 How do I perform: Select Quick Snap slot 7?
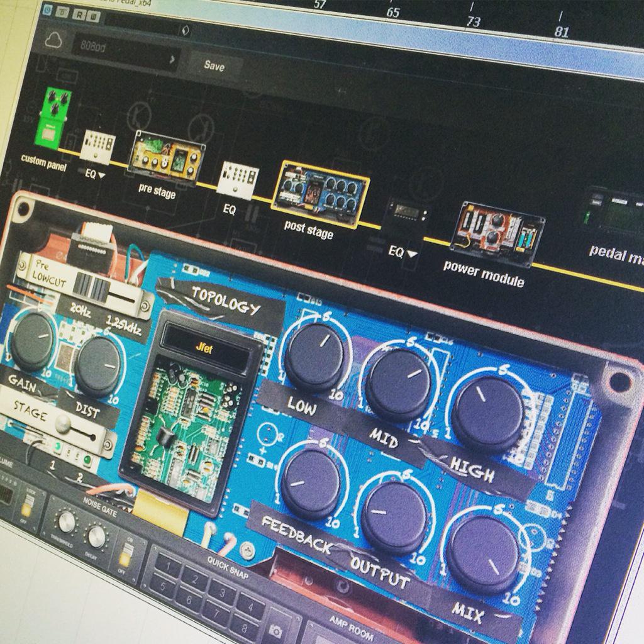217,614
